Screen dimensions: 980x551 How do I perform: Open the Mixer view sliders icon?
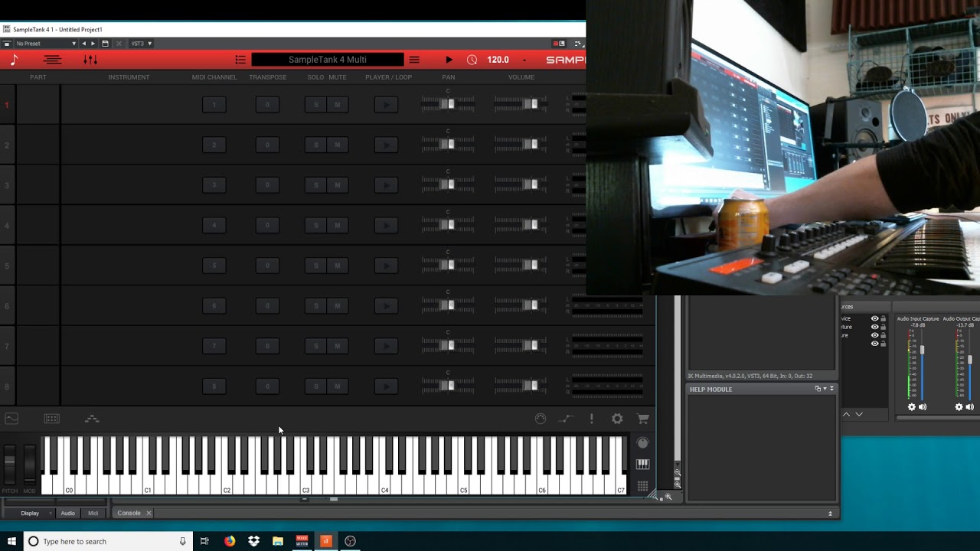[x=90, y=60]
